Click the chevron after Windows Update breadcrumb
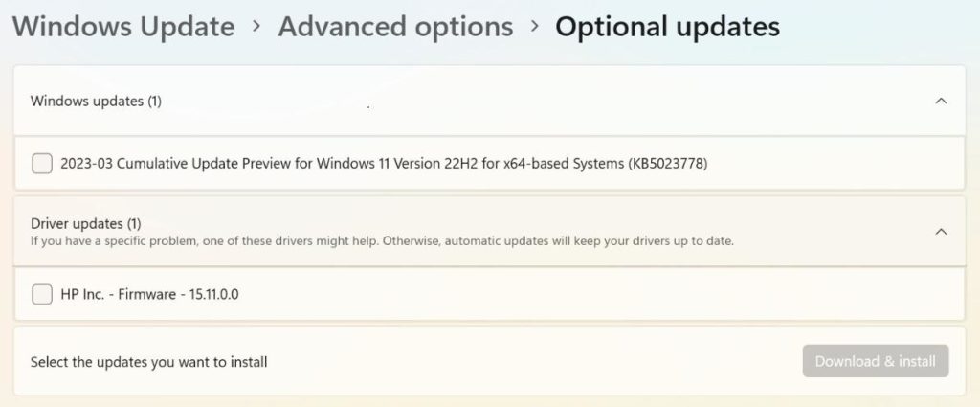Image resolution: width=980 pixels, height=407 pixels. (x=256, y=27)
